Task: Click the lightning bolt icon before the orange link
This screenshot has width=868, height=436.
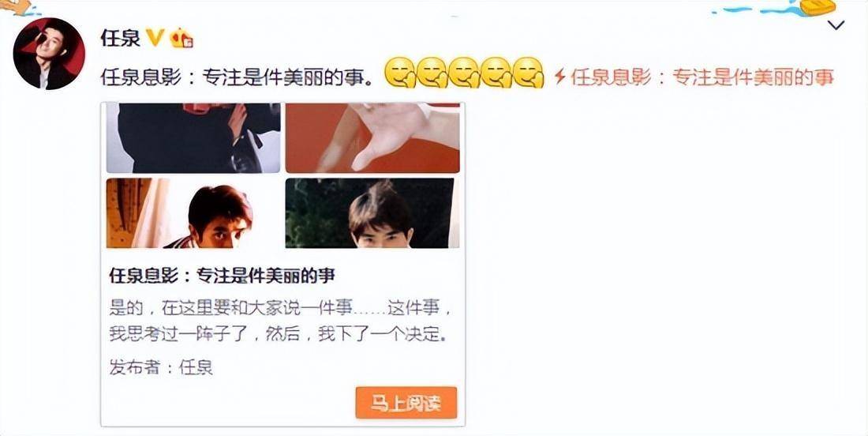Action: [x=559, y=77]
